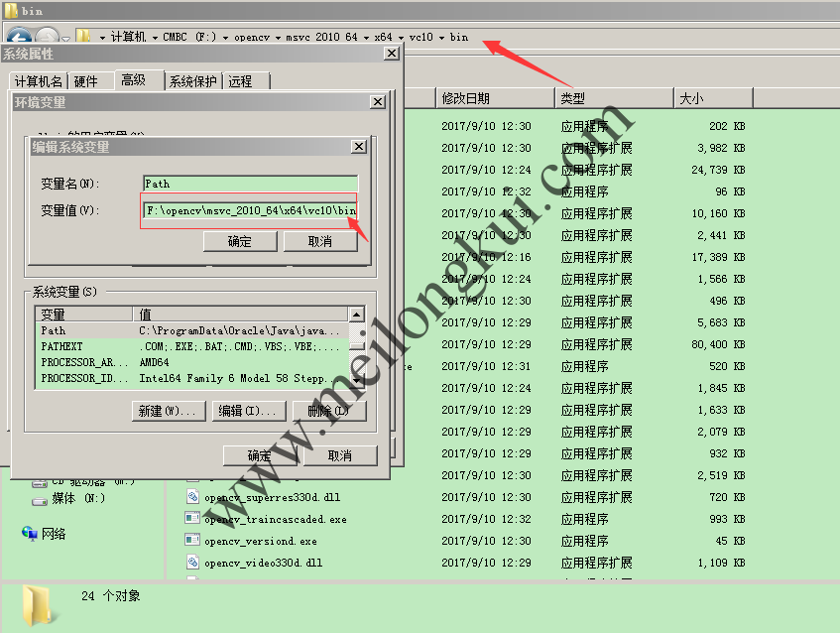The width and height of the screenshot is (840, 633).
Task: Click the 80,400 KB size cell
Action: pyautogui.click(x=718, y=344)
